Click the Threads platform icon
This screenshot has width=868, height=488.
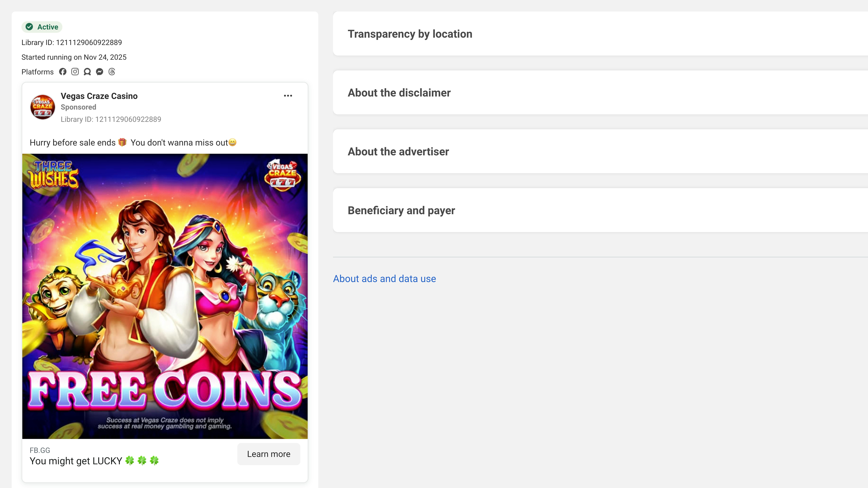pyautogui.click(x=112, y=72)
